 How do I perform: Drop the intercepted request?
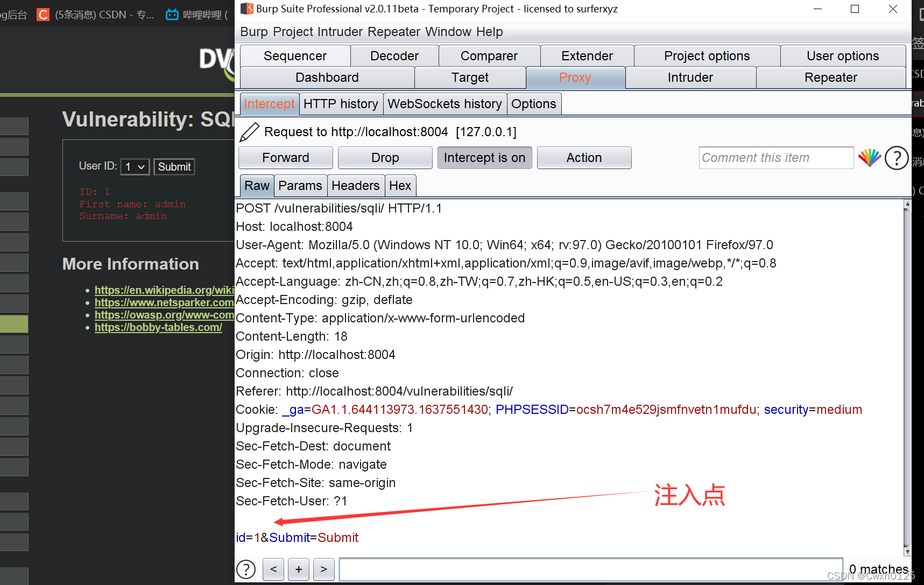pos(385,158)
